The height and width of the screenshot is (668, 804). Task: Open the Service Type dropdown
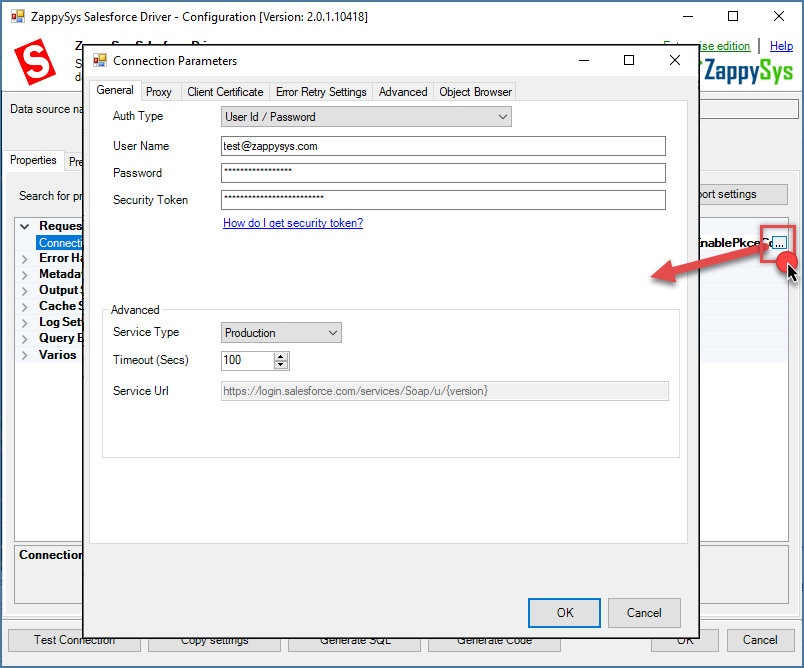click(281, 333)
